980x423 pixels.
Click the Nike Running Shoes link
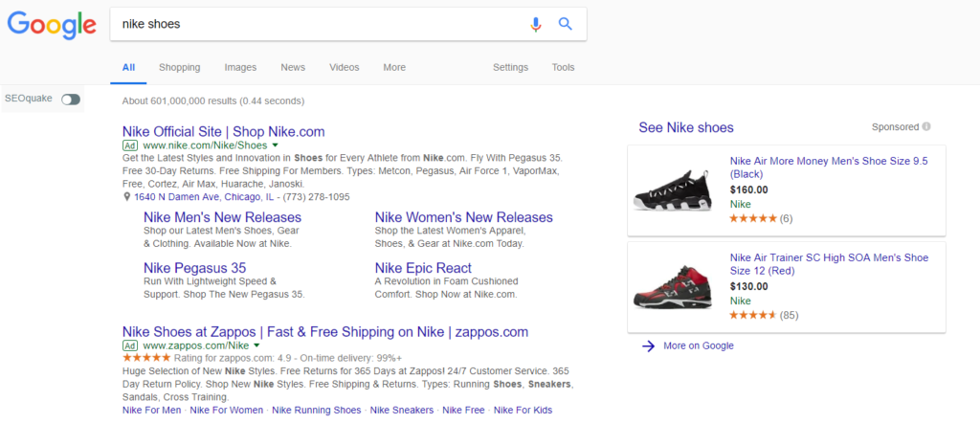coord(317,411)
